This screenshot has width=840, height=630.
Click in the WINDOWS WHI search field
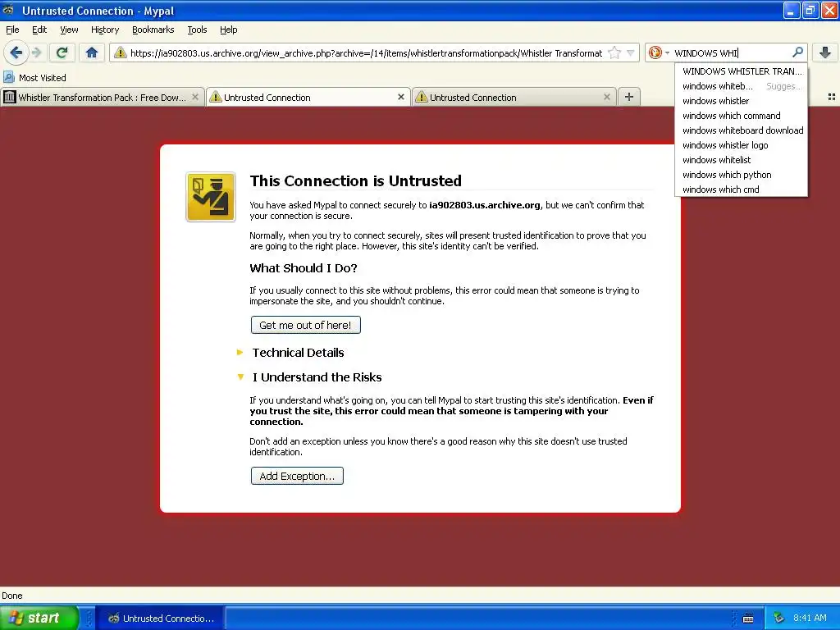(x=731, y=52)
